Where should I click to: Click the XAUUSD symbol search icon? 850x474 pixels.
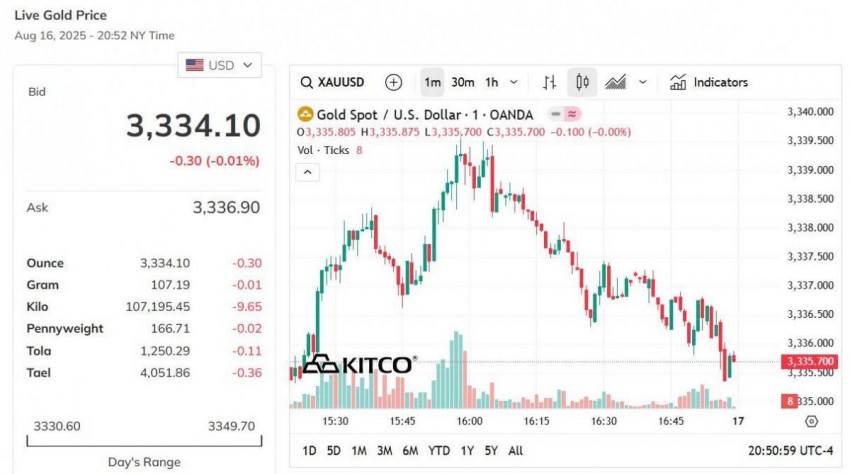pos(307,82)
